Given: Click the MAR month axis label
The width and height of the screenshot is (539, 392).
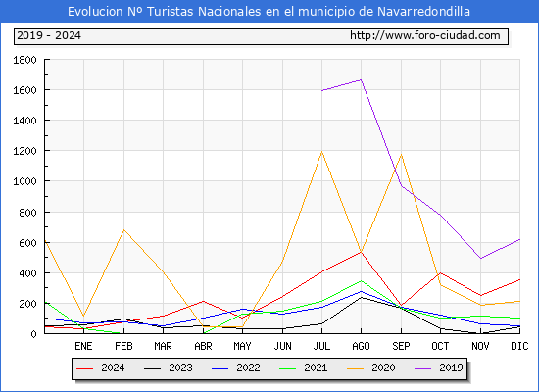Looking at the screenshot, I should [x=163, y=346].
